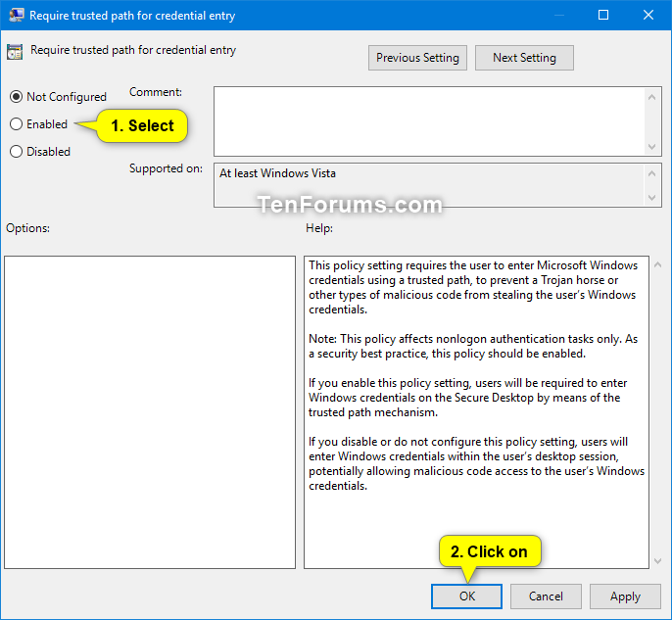Click the Help pane scroll down arrow
Viewport: 672px width, 620px height.
tap(658, 561)
